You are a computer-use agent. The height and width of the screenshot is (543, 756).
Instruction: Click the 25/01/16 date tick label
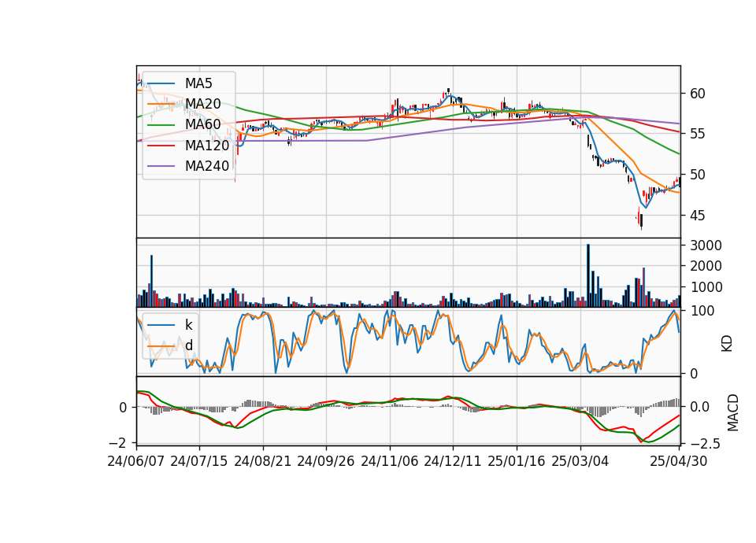[517, 461]
